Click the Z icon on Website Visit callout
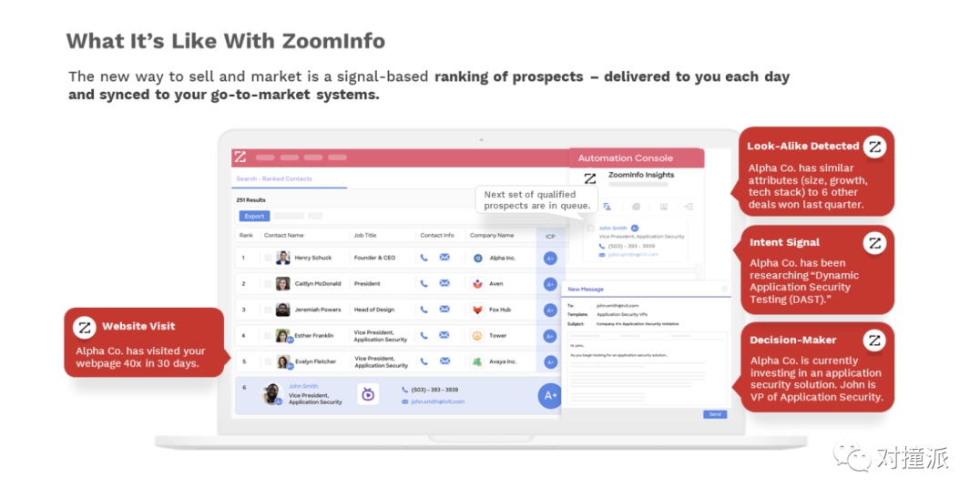This screenshot has width=980, height=498. [x=85, y=327]
